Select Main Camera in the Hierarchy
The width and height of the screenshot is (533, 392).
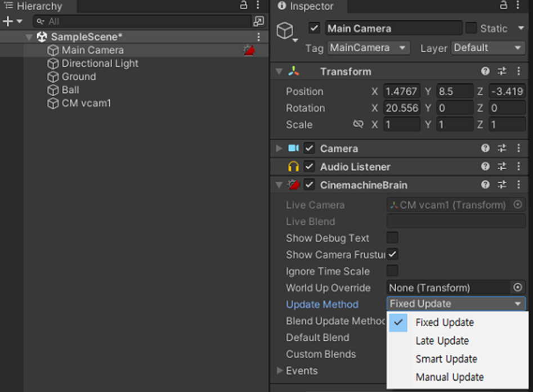click(92, 50)
